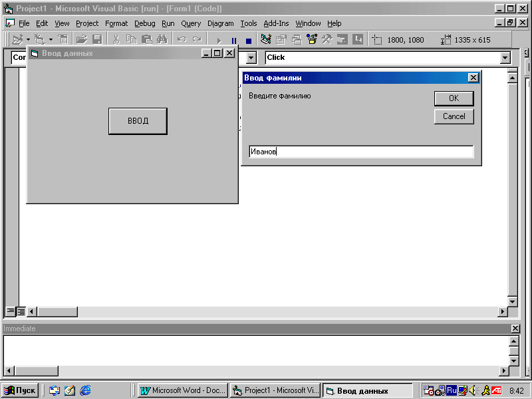This screenshot has height=399, width=532.
Task: Click the Internet Explorer quick launch icon
Action: point(85,390)
